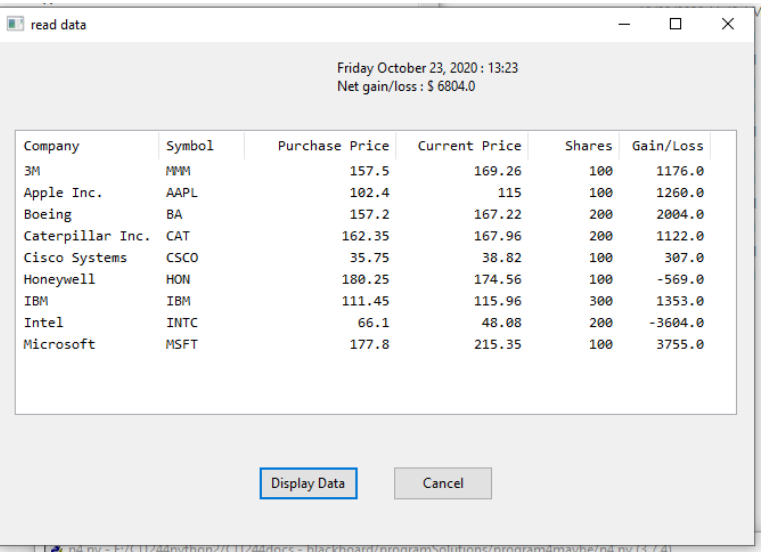Click current price 174.56
Screen dimensions: 763x552
(x=498, y=279)
